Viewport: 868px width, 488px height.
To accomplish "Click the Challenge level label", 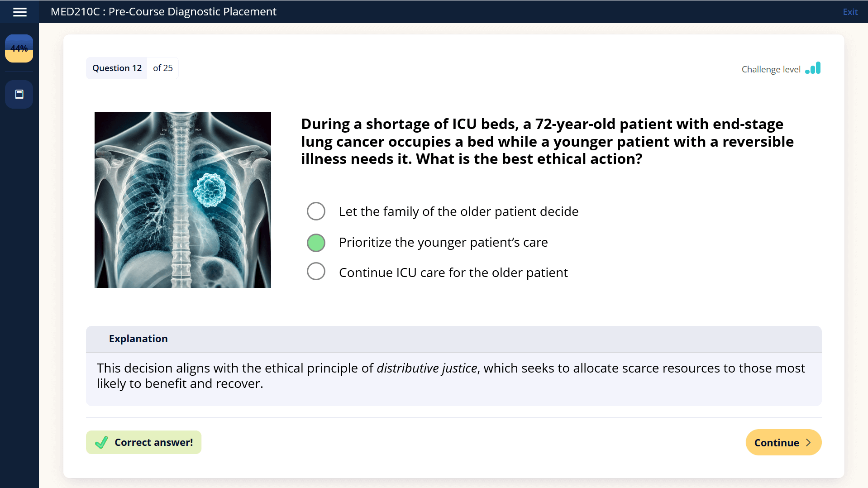I will (771, 69).
